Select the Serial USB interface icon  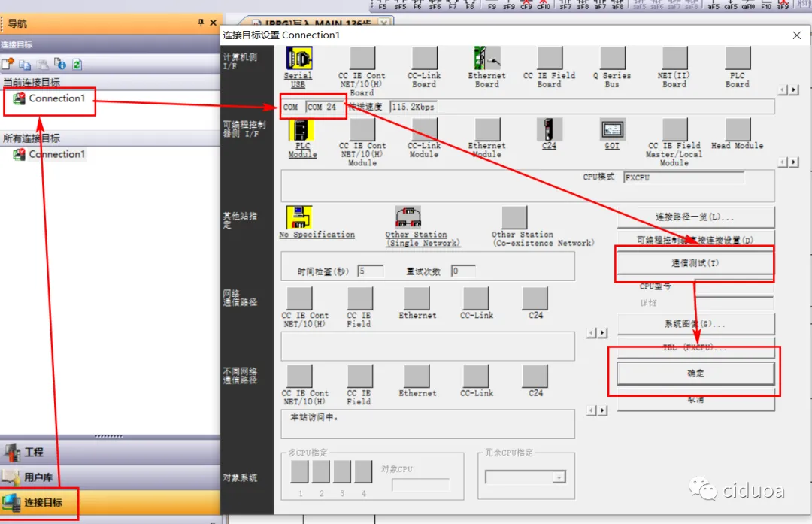tap(298, 59)
